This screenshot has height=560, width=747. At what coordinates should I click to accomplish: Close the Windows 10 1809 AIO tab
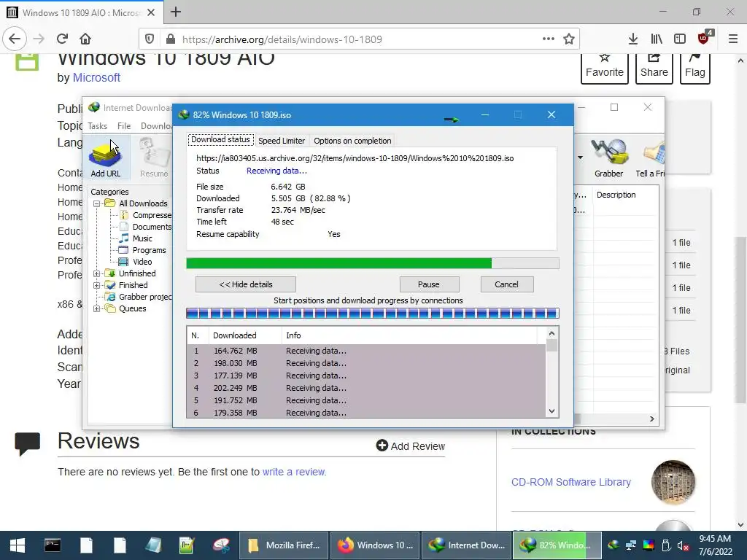click(151, 12)
